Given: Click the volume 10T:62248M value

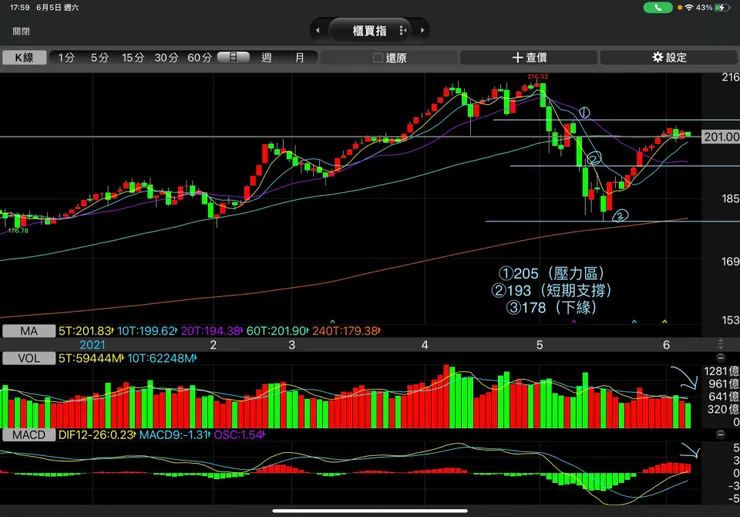Looking at the screenshot, I should pos(161,358).
